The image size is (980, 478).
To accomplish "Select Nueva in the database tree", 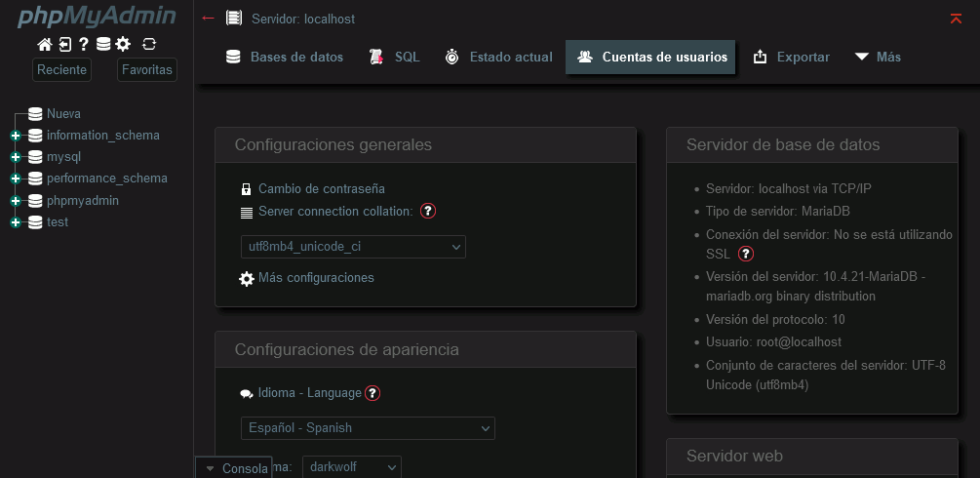I will 63,114.
